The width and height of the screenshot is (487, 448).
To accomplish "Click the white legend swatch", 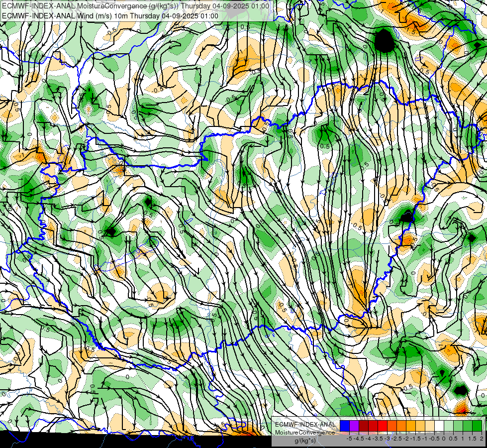I will pos(439,426).
